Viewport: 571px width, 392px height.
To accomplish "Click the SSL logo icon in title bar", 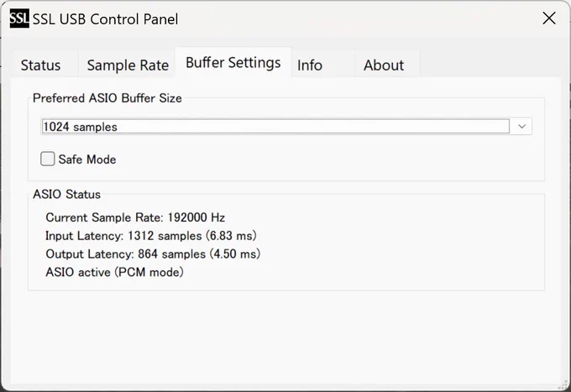I will 19,18.
